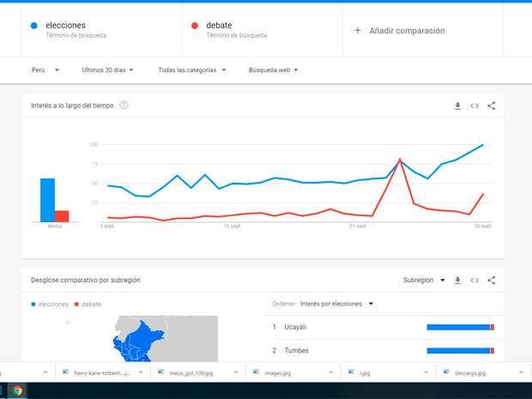This screenshot has height=399, width=532.
Task: Click the Tumbes interest bar
Action: (x=461, y=350)
